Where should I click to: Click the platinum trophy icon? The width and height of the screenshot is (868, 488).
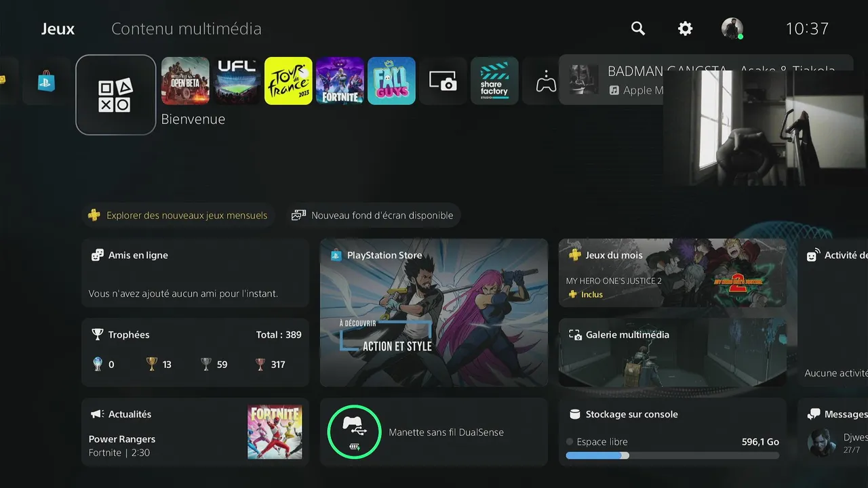(x=98, y=364)
